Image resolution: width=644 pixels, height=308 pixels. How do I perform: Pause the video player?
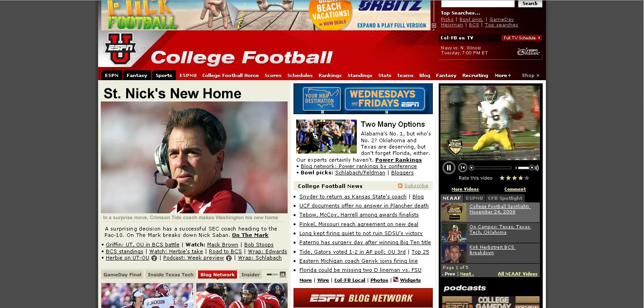point(449,168)
